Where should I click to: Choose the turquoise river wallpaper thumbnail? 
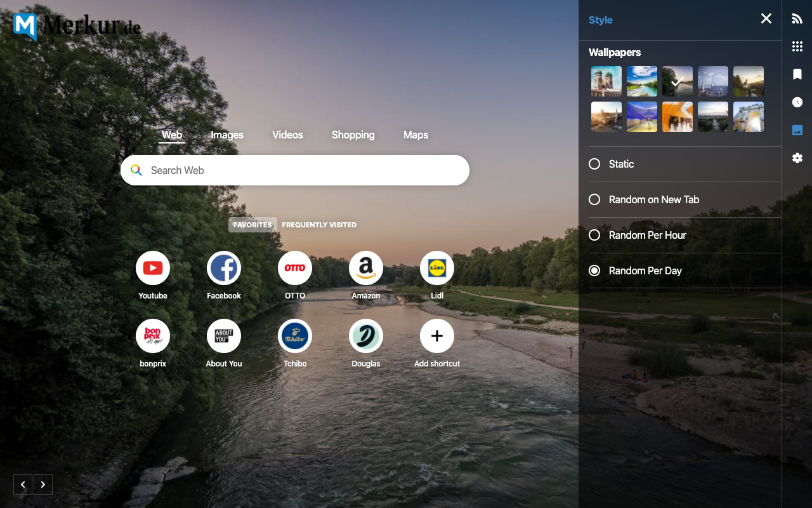click(x=642, y=81)
